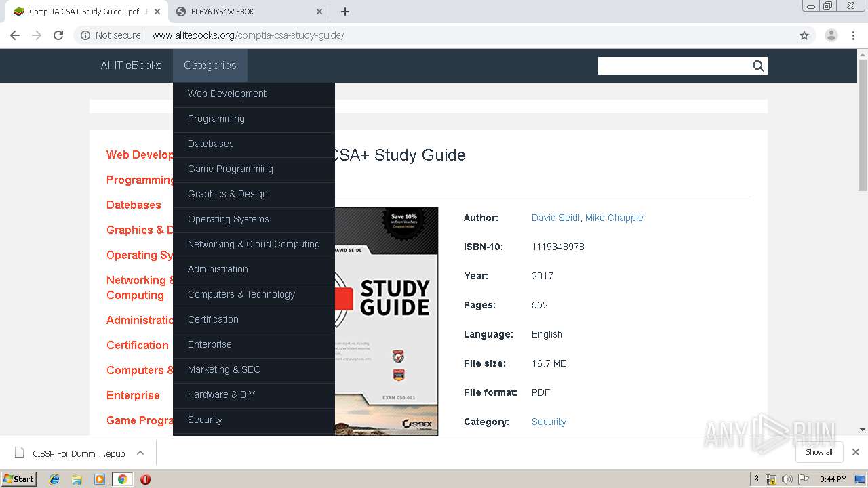
Task: Click the address bar URL
Action: click(x=248, y=35)
